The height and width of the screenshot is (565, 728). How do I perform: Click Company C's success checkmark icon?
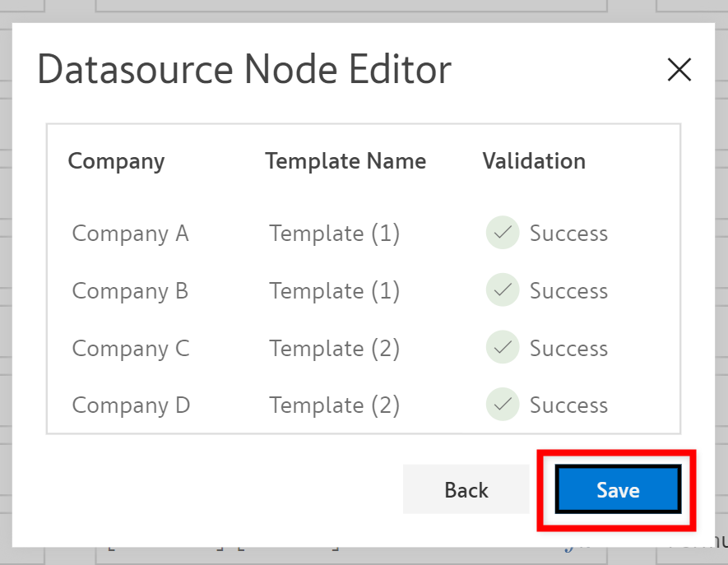[x=503, y=348]
